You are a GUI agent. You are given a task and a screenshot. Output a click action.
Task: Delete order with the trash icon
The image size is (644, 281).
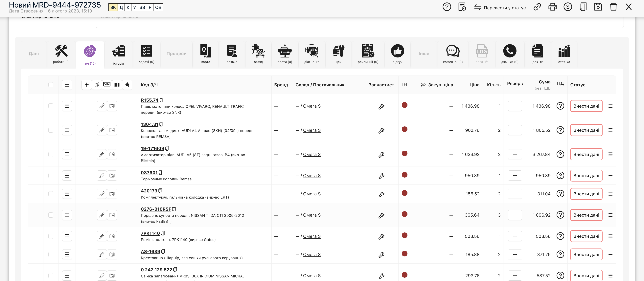pyautogui.click(x=613, y=7)
